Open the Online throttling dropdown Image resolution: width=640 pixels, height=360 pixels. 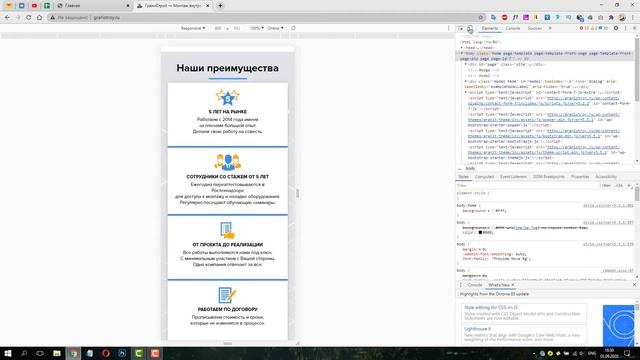click(x=276, y=28)
